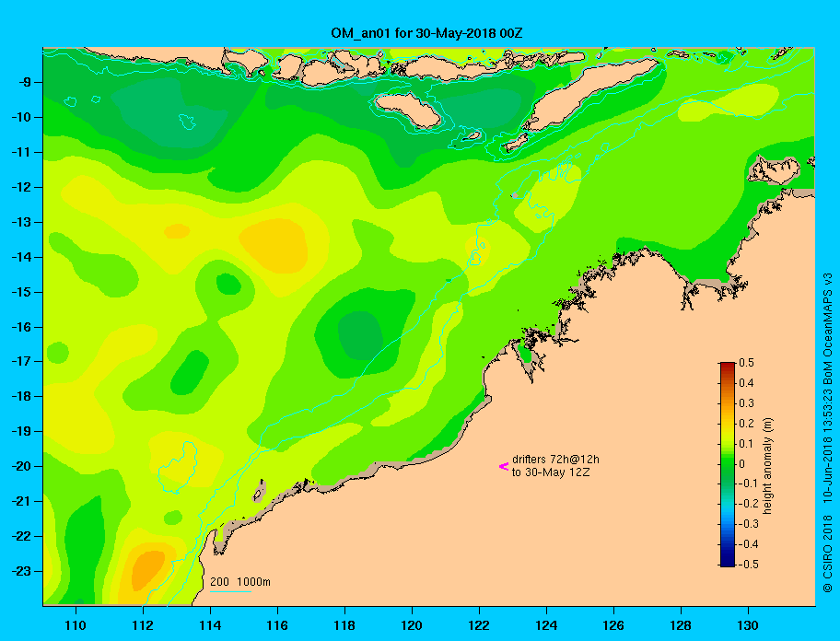Click the '200 1000m' contour legend text
The image size is (840, 641).
(240, 581)
